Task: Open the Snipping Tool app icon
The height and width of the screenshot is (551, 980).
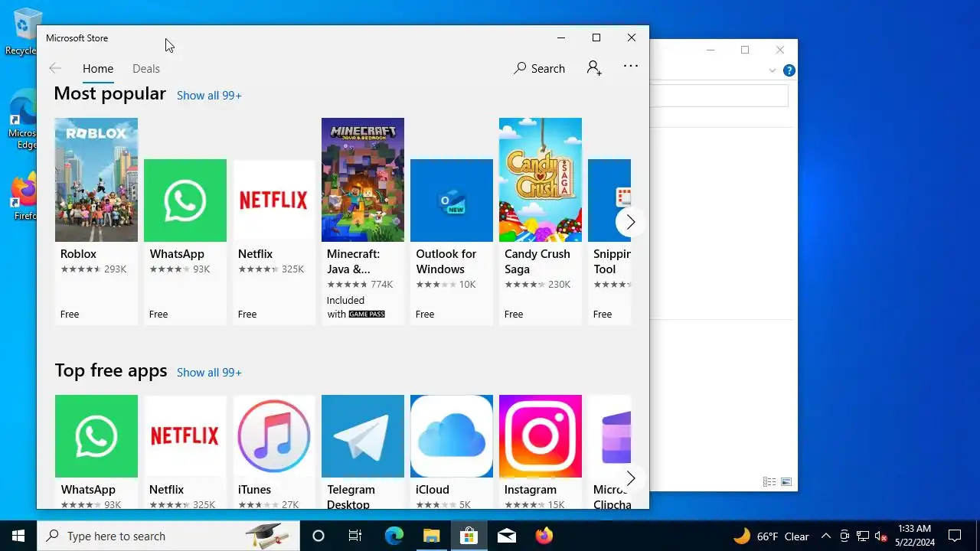Action: (609, 201)
